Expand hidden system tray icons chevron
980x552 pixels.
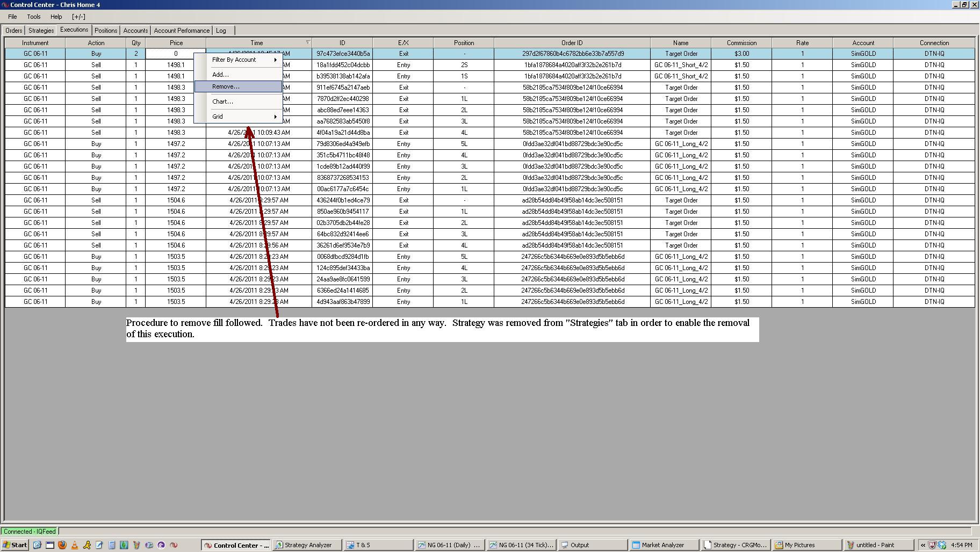point(923,545)
